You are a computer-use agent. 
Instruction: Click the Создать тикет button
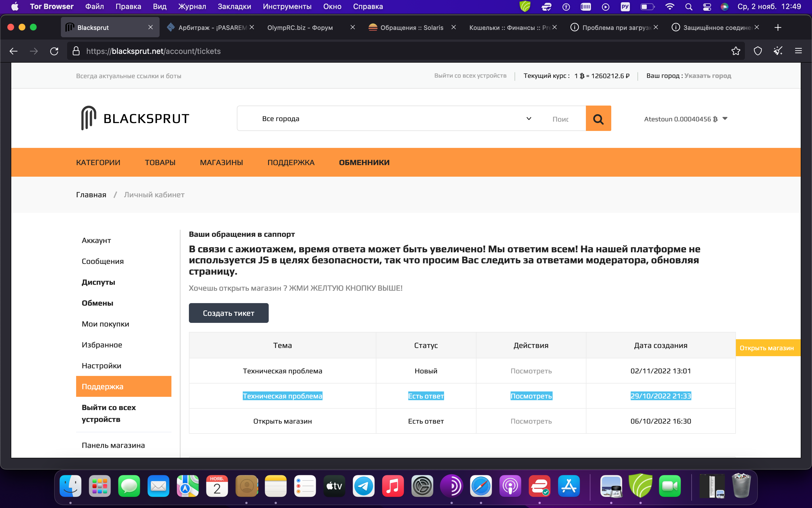(x=228, y=313)
